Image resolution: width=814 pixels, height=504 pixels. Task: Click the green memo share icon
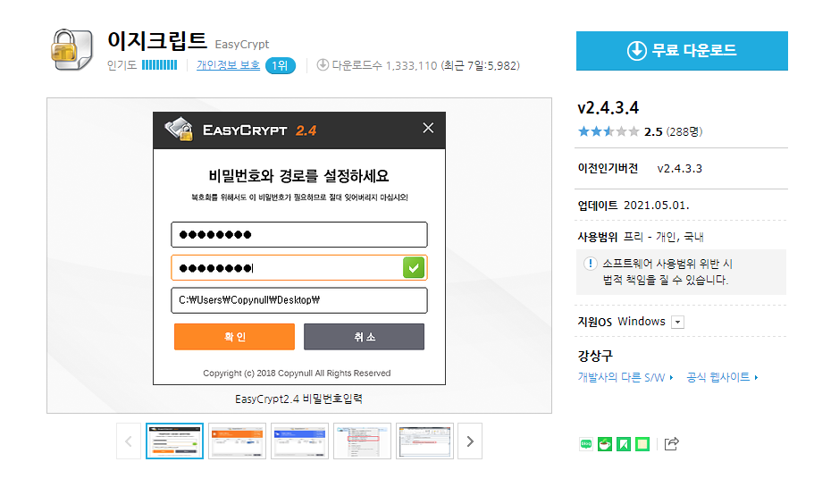pos(642,444)
